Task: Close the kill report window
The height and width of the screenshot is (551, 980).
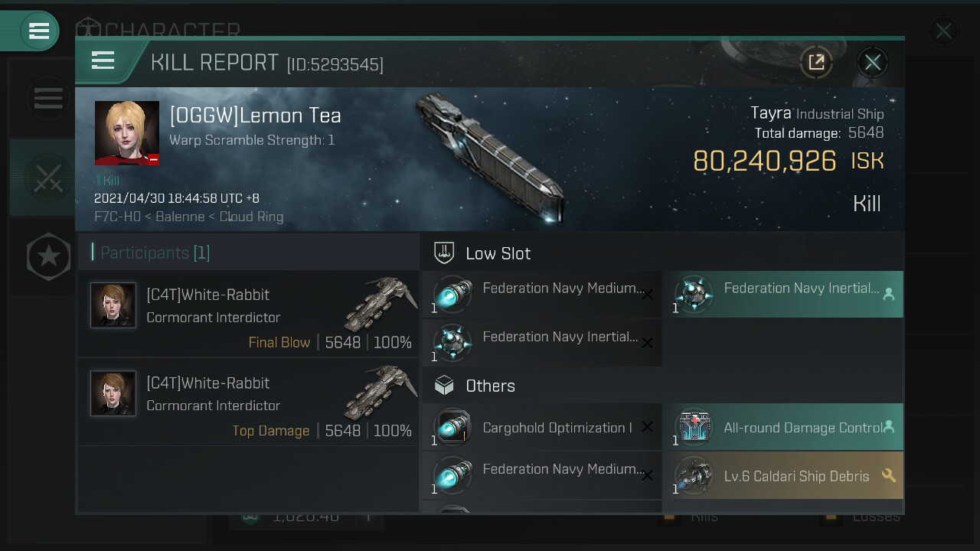Action: [872, 62]
